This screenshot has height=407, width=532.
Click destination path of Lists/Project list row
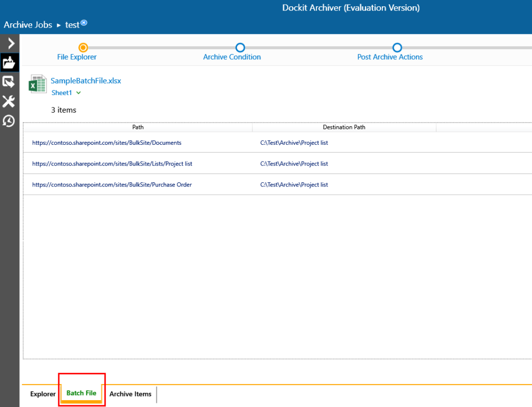294,164
